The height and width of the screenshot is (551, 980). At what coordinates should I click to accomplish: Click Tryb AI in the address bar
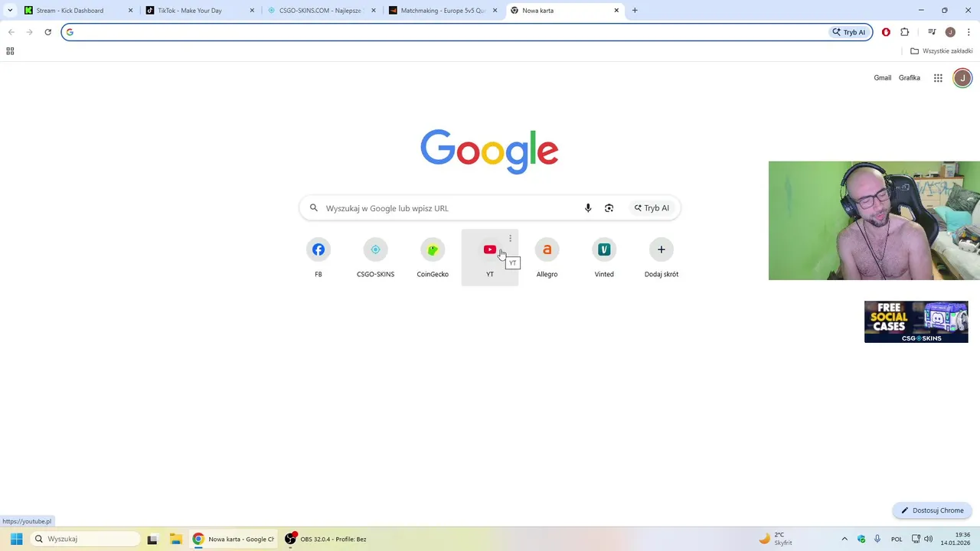[x=851, y=32]
